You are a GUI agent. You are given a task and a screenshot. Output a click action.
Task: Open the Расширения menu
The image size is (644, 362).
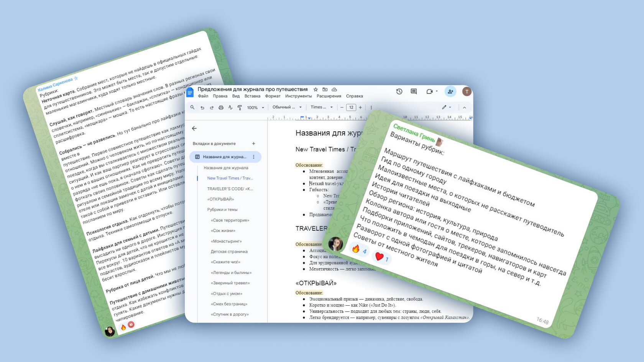pyautogui.click(x=329, y=96)
